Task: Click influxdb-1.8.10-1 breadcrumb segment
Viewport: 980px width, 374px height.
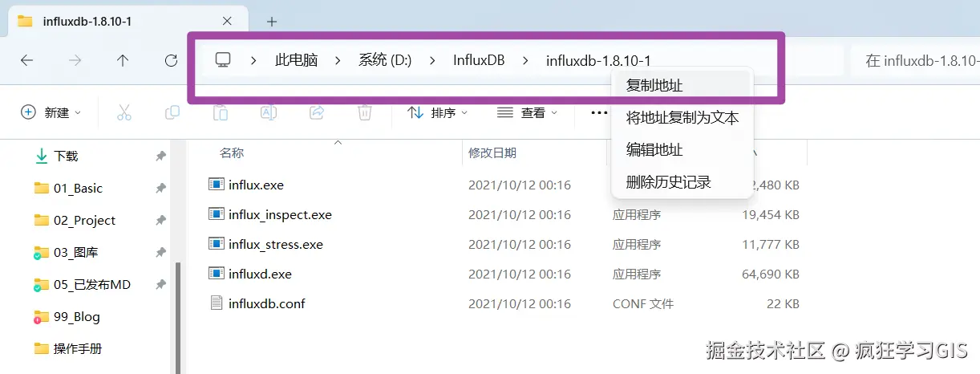Action: (598, 60)
